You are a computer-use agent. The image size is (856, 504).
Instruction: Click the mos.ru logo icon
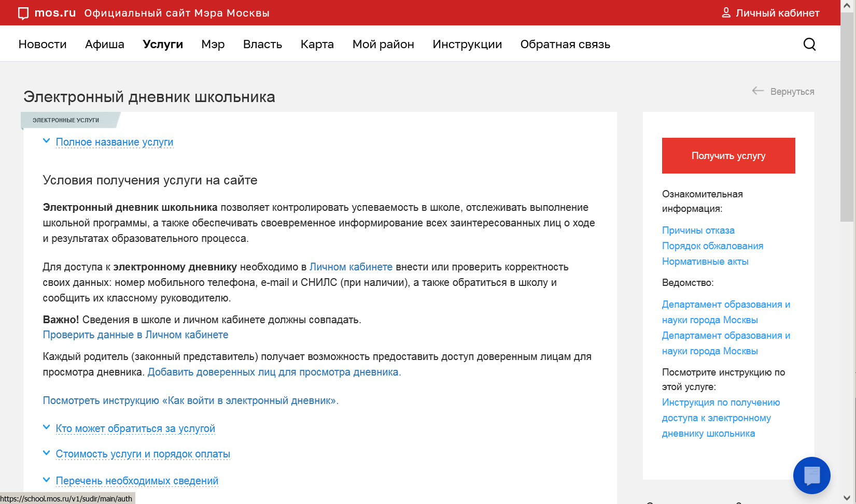(x=23, y=13)
